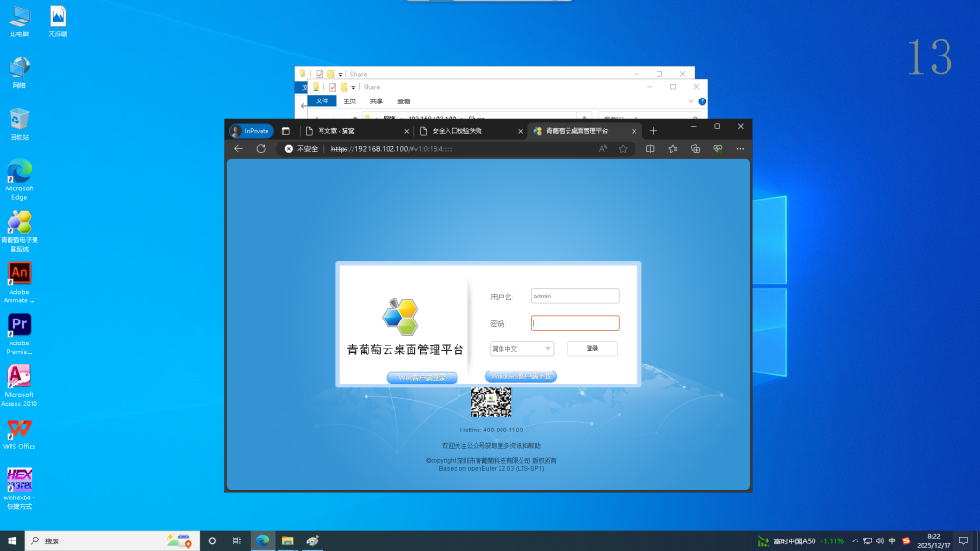This screenshot has height=551, width=980.
Task: Focus the 密码 password field
Action: click(x=575, y=323)
